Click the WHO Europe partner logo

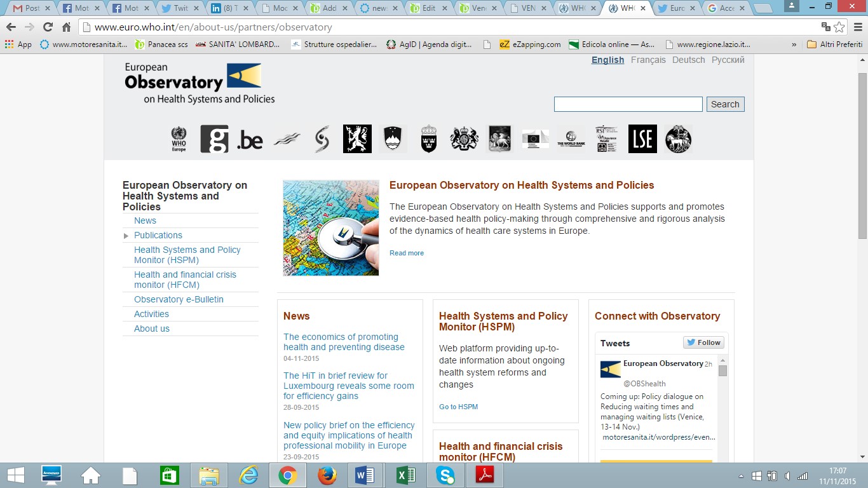pyautogui.click(x=179, y=139)
